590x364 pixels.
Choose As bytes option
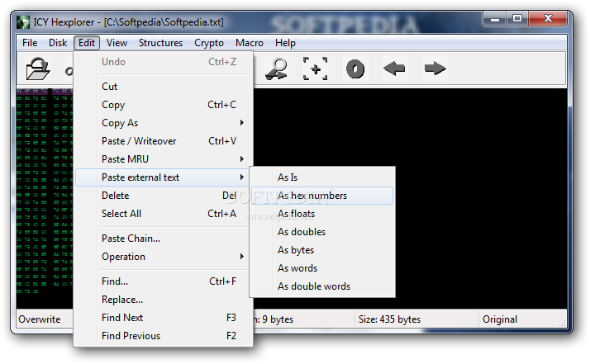(322, 250)
